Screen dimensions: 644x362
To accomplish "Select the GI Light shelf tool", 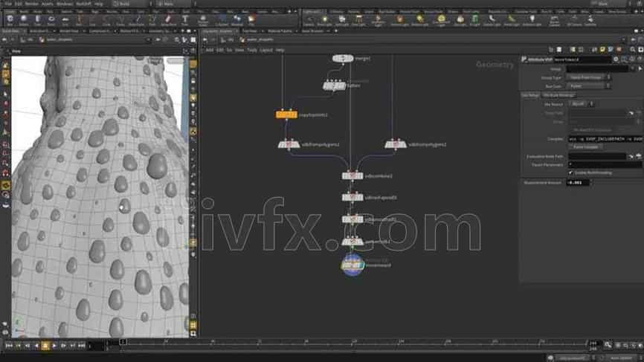I will [474, 20].
